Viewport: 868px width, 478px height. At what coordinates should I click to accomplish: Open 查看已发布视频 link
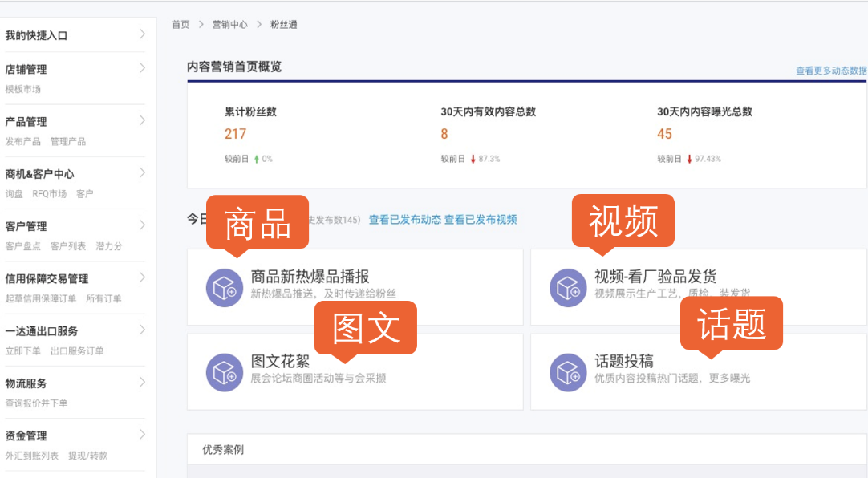click(x=481, y=220)
